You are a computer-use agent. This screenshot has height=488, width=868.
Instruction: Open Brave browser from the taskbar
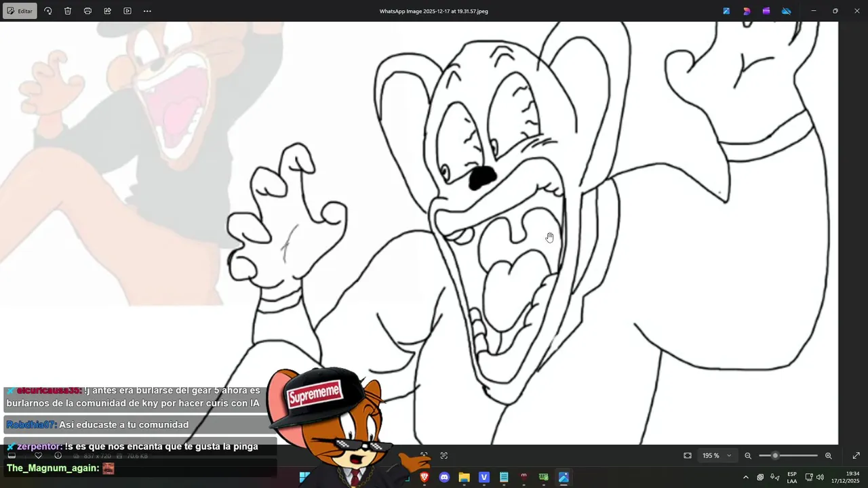click(x=425, y=477)
